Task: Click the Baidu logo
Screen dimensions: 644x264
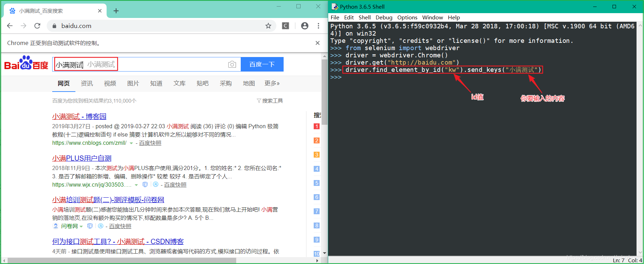Action: (x=26, y=63)
